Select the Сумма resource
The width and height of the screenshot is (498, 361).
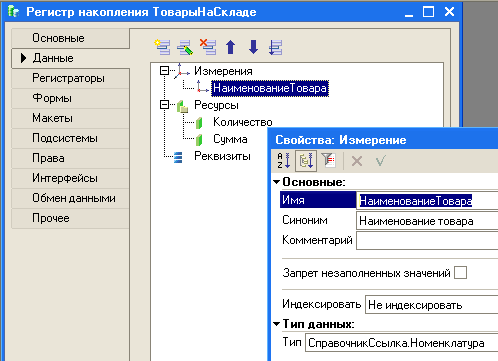[230, 139]
